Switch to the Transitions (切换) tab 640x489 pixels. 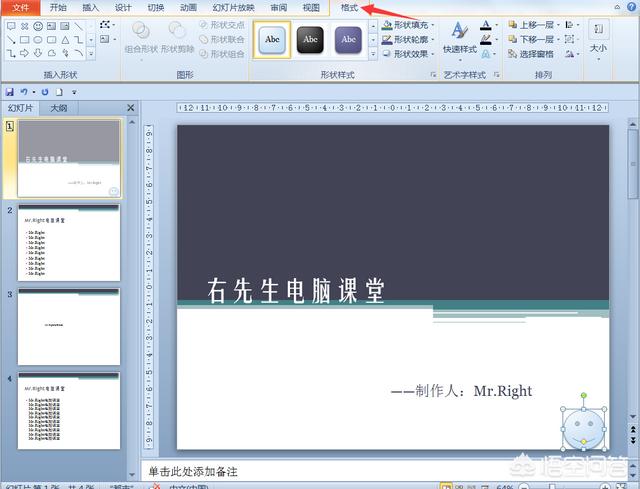[156, 8]
